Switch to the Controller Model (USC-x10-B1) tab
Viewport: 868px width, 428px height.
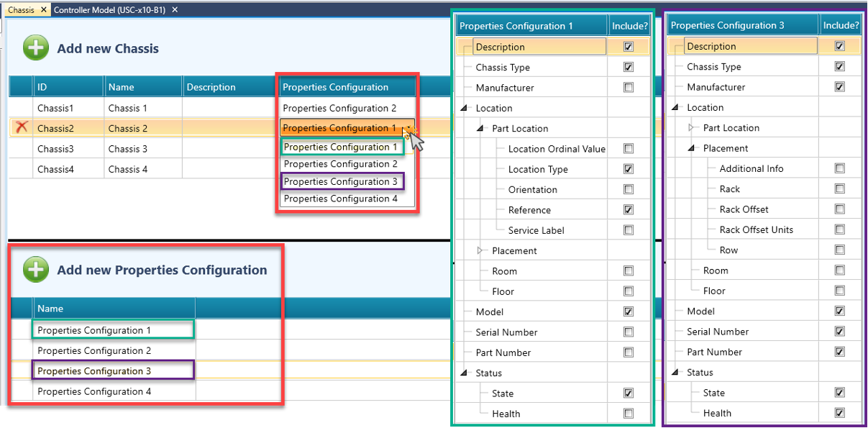coord(110,9)
